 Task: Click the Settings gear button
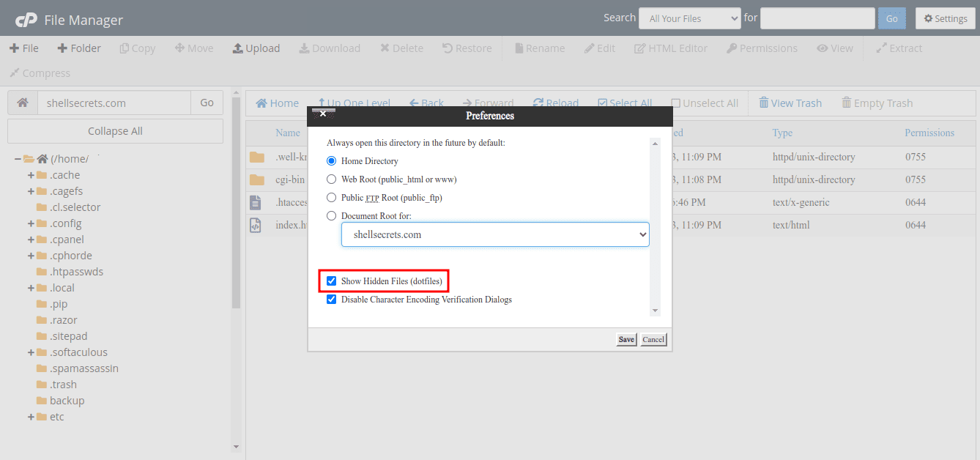pos(944,18)
